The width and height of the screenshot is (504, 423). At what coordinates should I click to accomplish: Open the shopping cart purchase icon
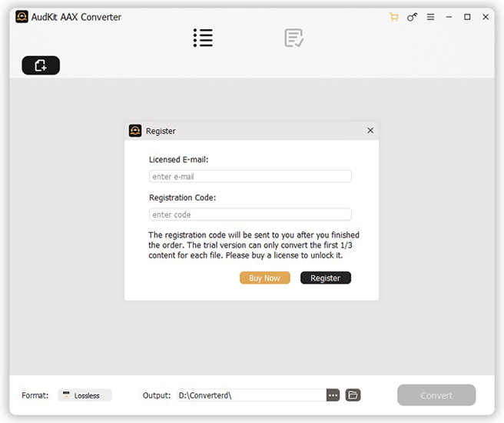[393, 17]
